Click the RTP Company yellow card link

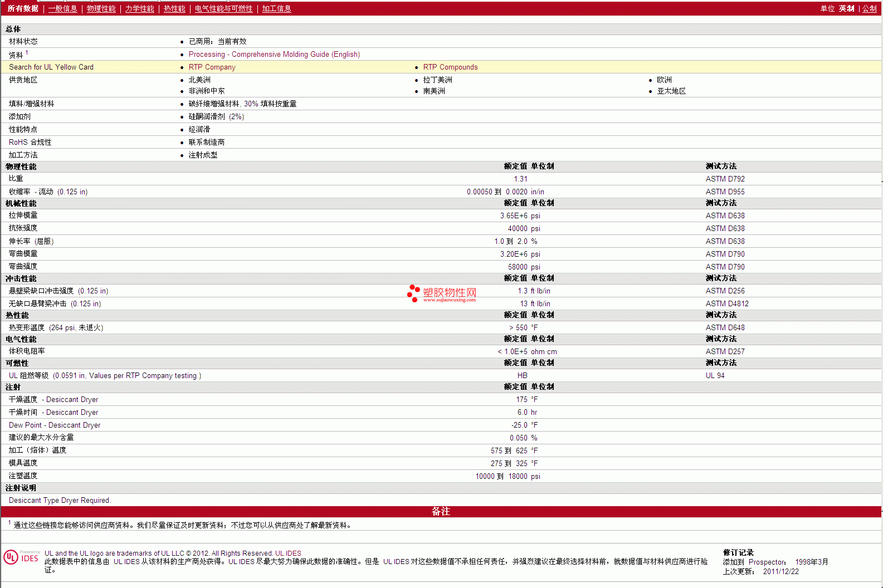(212, 67)
